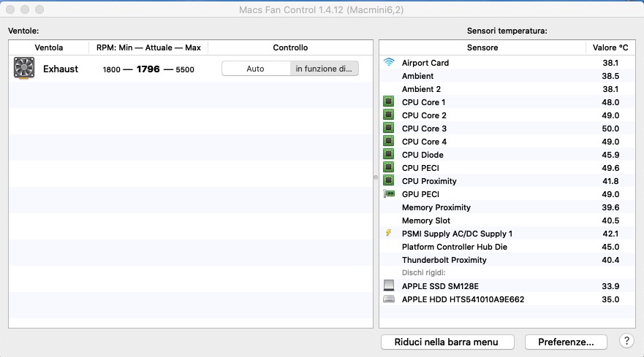Click 'Riduci nella barra menu' button

coord(447,342)
